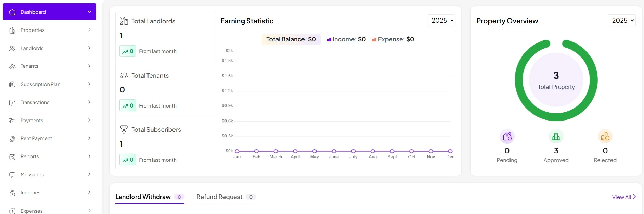Viewport: 644px width, 214px height.
Task: Click the Total Subscribers trophy icon
Action: point(124,130)
